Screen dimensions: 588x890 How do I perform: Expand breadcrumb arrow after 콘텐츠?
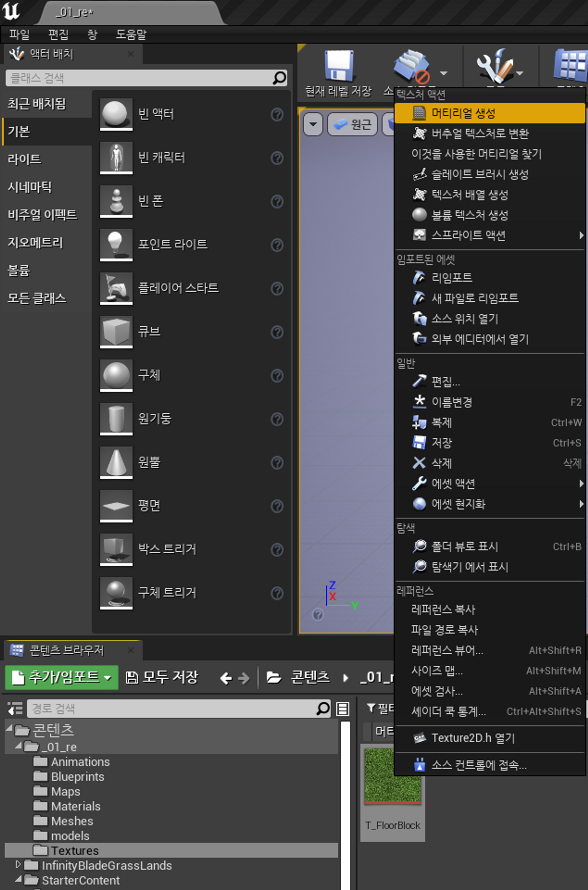345,678
